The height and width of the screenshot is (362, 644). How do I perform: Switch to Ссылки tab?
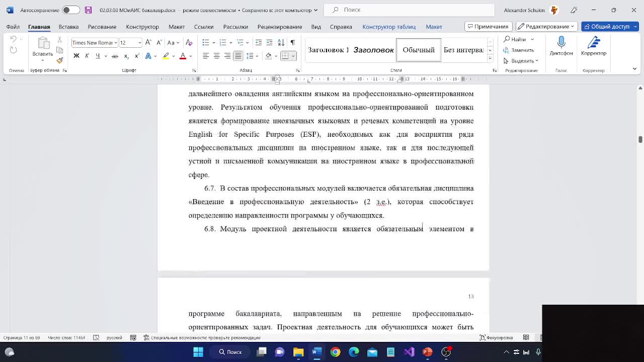pos(204,27)
